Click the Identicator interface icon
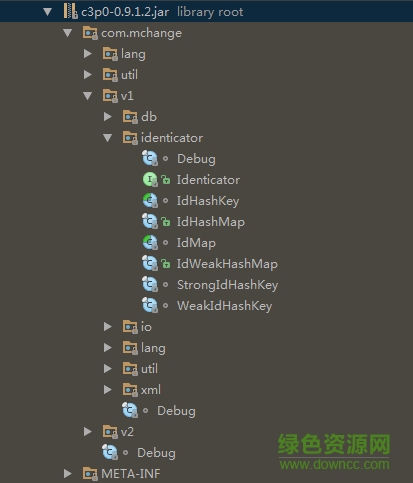Viewport: 413px width, 483px height. pos(150,180)
